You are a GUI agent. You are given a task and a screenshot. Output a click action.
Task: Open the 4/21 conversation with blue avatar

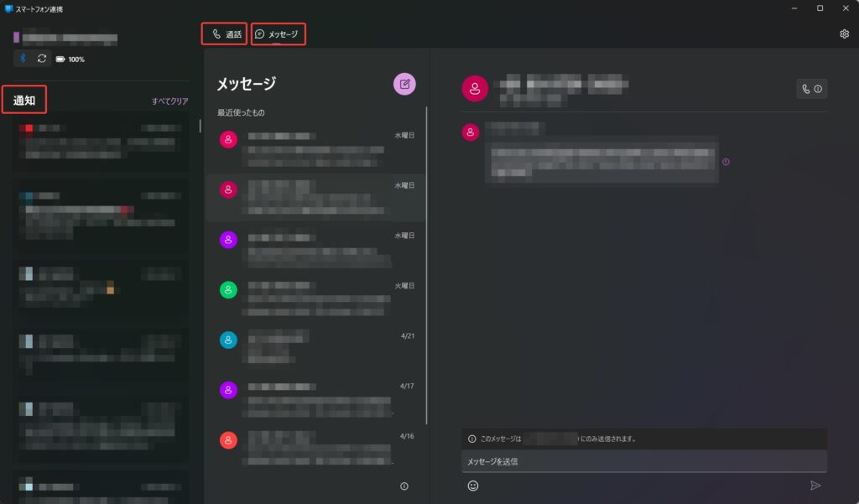click(316, 348)
